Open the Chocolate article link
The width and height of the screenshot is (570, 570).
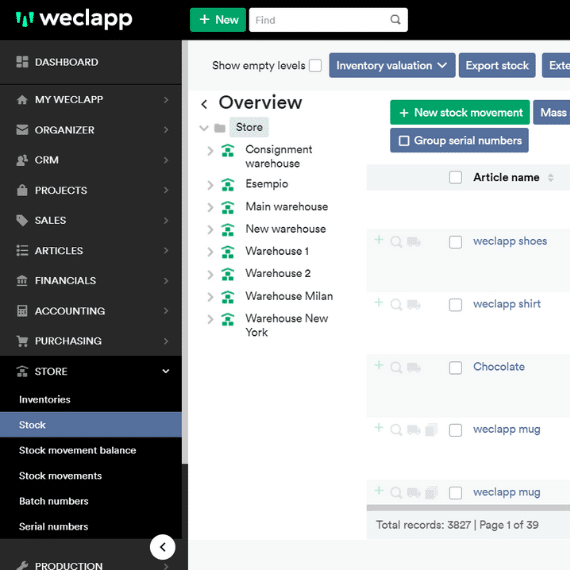coord(499,366)
